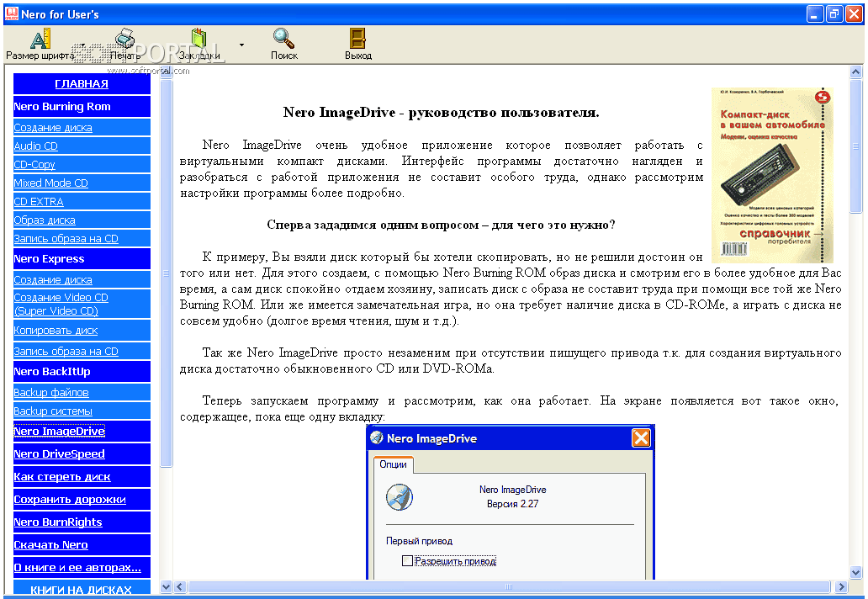Open the Nero BurnRights link
This screenshot has height=599, width=868.
(58, 522)
